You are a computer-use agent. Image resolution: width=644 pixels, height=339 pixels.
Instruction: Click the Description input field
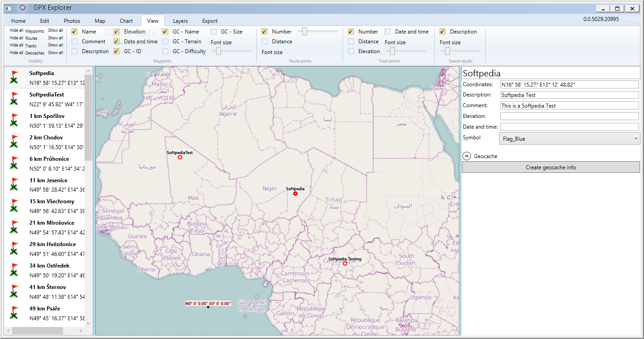click(570, 95)
